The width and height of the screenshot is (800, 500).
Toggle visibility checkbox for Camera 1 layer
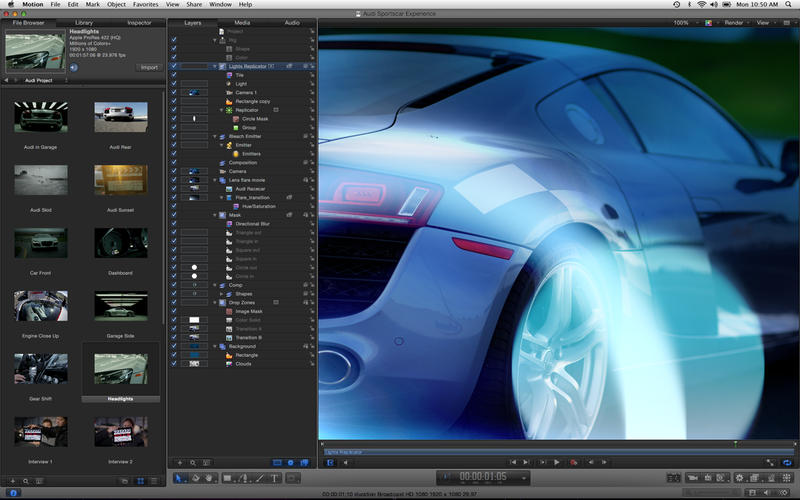pos(174,92)
